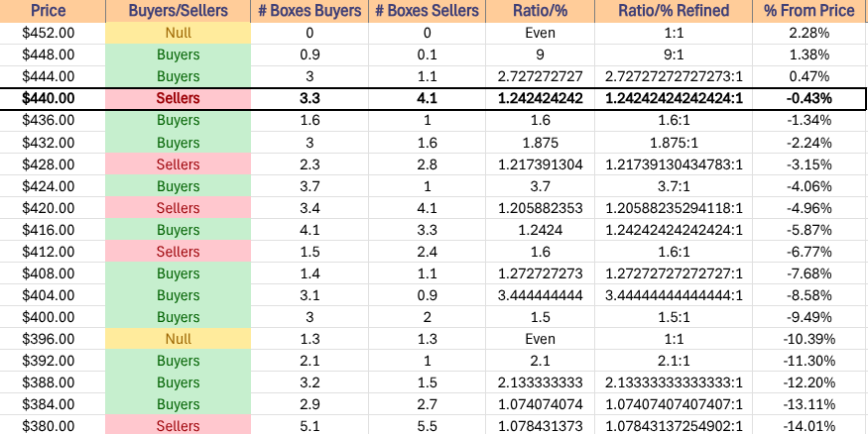Select the -14.01% cell
Viewport: 868px width, 434px height.
tap(809, 426)
